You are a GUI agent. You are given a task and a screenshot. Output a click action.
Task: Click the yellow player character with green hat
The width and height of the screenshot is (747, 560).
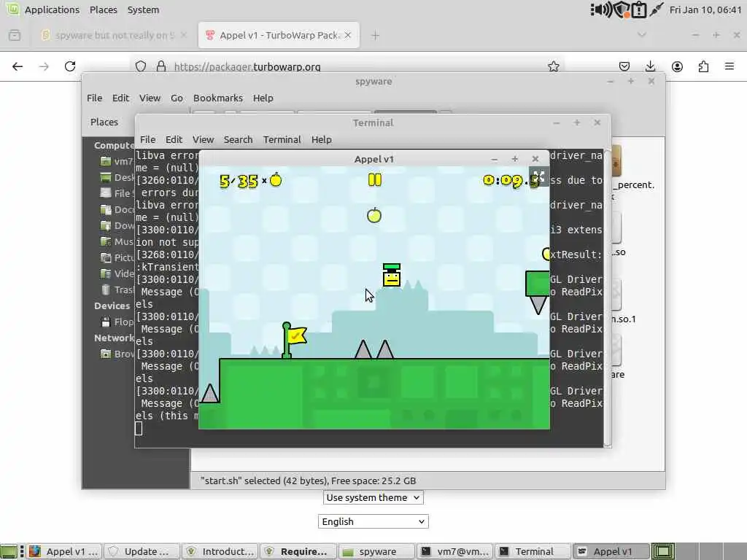click(392, 275)
